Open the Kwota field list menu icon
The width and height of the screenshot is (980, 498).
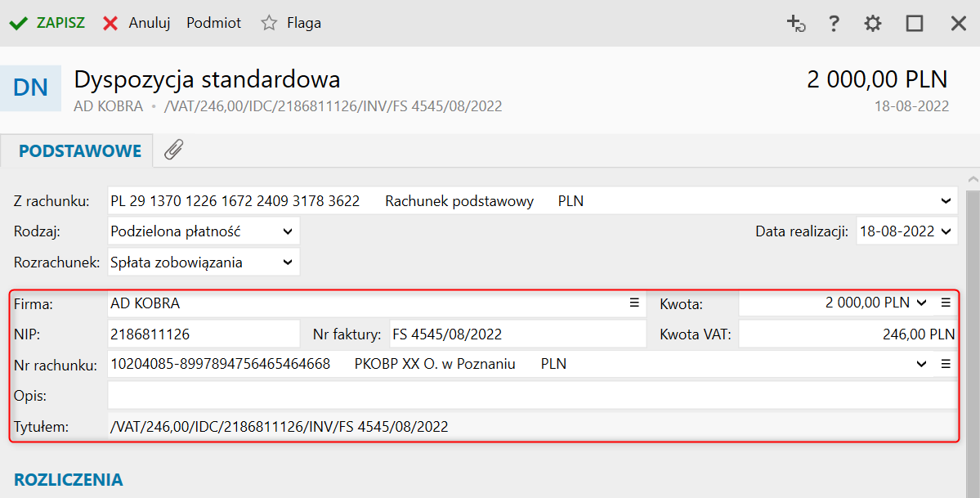coord(946,303)
